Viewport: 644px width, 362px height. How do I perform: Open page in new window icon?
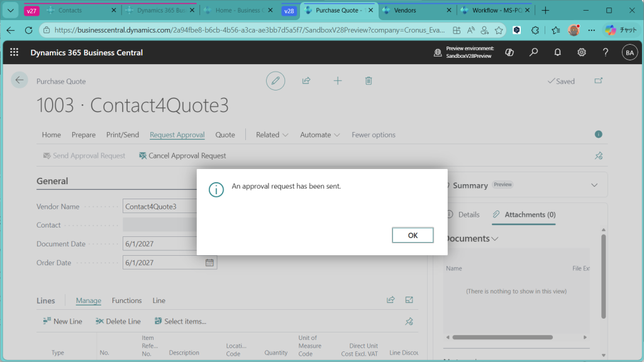click(x=598, y=80)
